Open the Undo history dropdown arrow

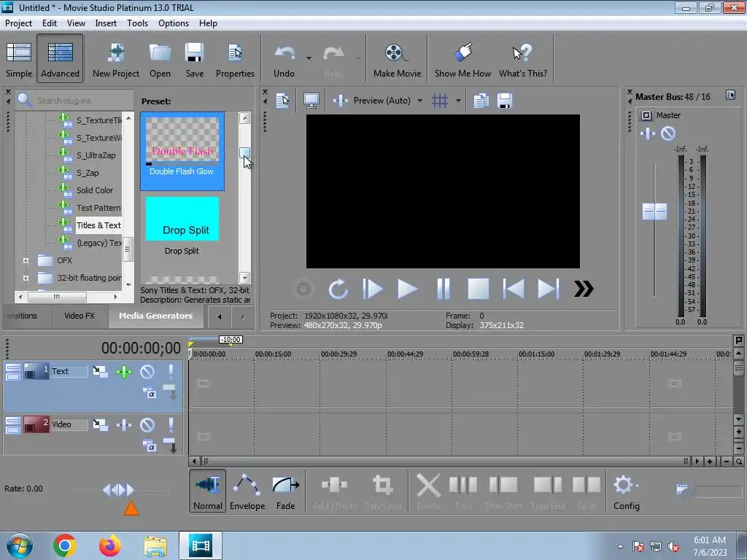click(x=309, y=58)
